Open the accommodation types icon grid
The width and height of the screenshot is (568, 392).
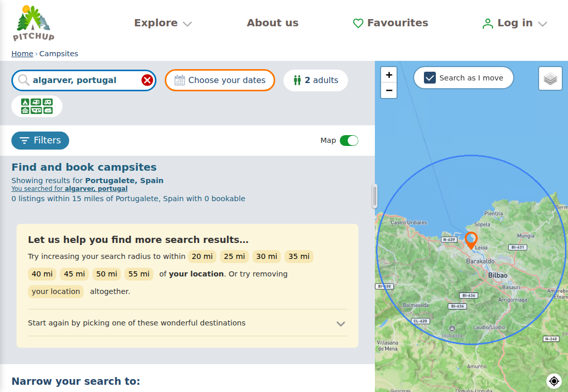tap(37, 106)
